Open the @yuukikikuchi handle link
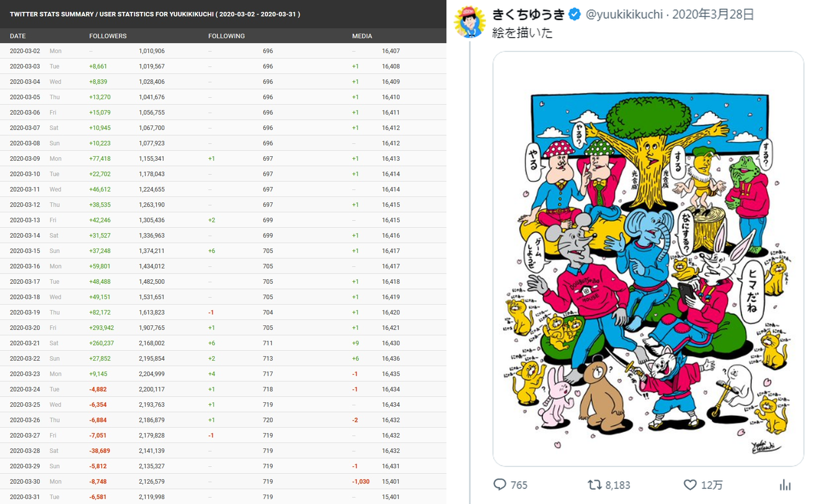Image resolution: width=818 pixels, height=504 pixels. tap(624, 14)
